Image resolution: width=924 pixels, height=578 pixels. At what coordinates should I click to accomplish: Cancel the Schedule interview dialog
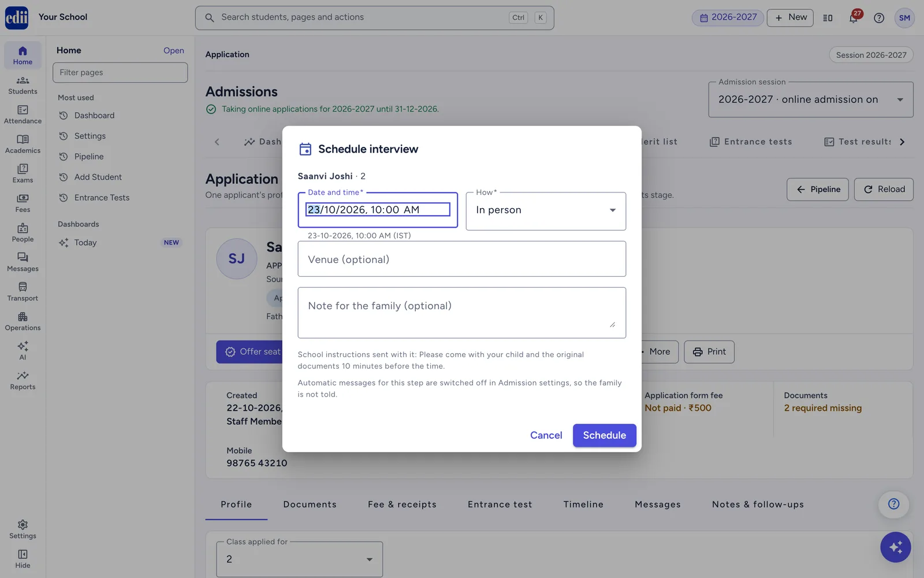[546, 435]
